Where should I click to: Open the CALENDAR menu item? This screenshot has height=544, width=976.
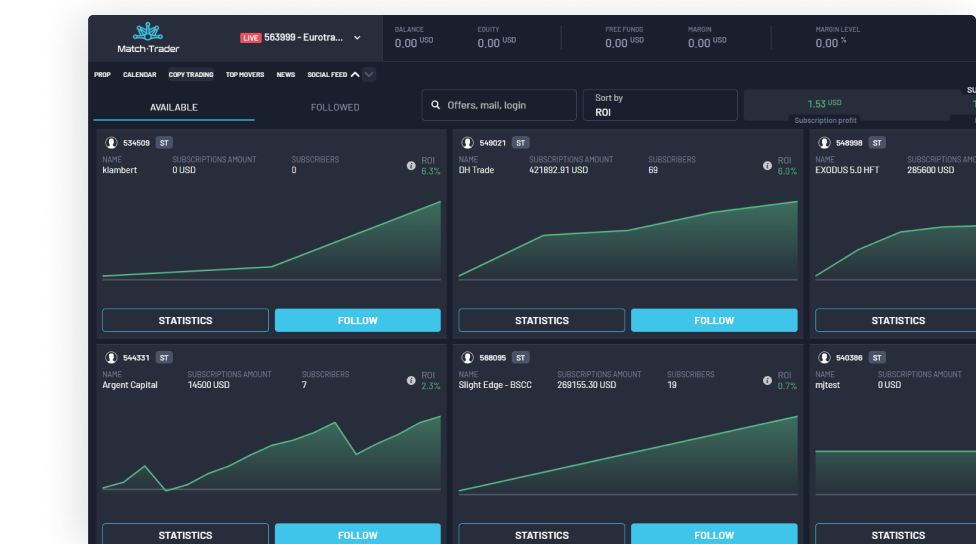(139, 75)
